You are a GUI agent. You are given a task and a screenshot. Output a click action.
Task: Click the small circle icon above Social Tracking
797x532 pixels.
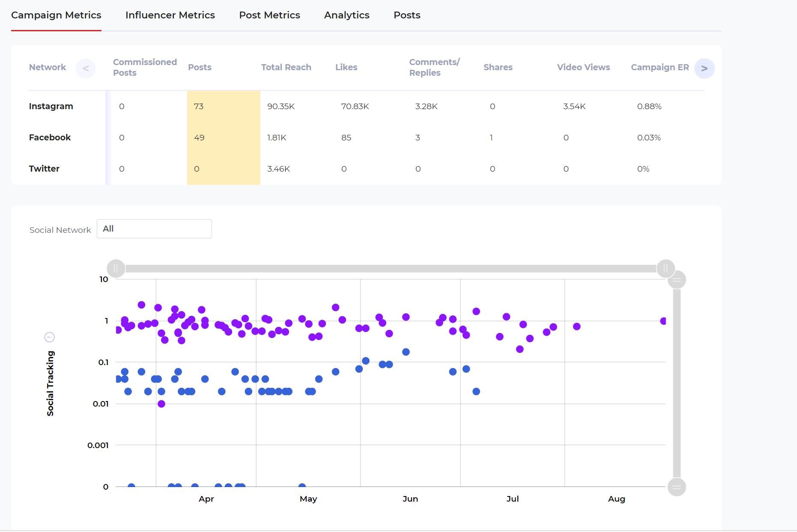pyautogui.click(x=50, y=337)
